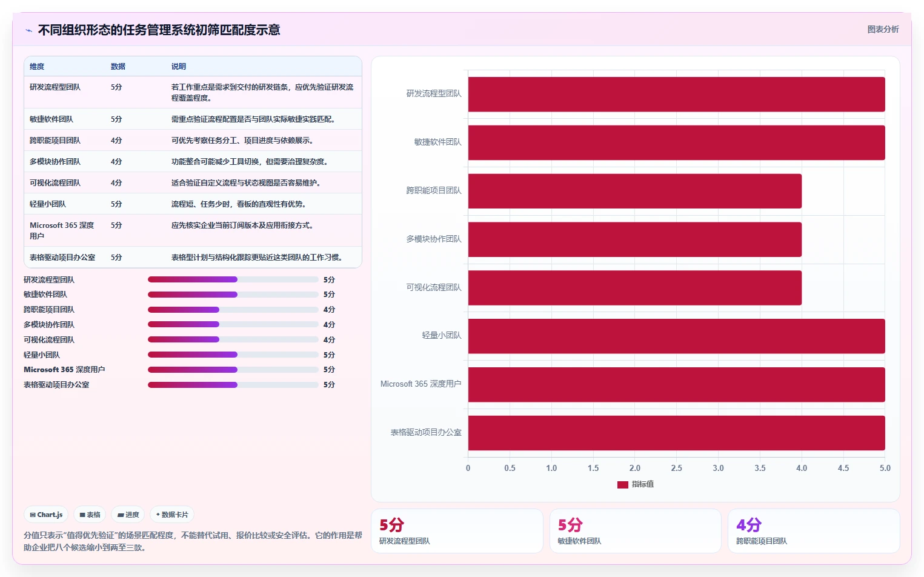Click the 多模块协作团队 table row name
This screenshot has width=924, height=577.
55,162
